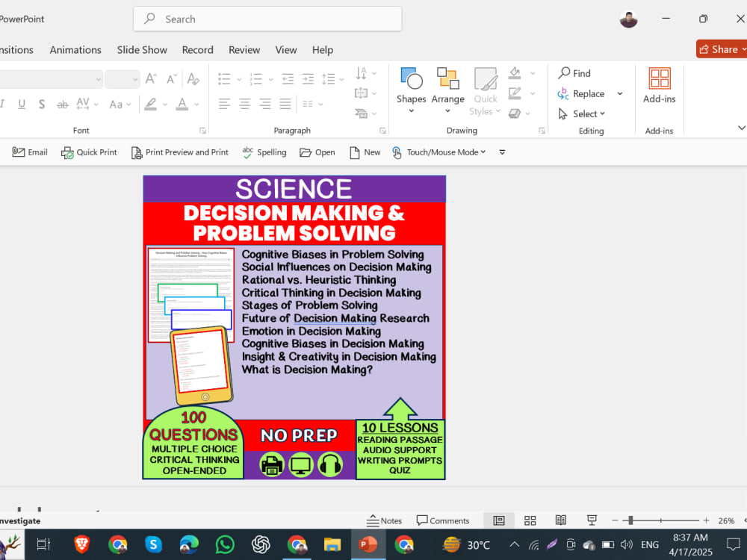The image size is (747, 560).
Task: Click Increase Font Size icon
Action: (152, 78)
